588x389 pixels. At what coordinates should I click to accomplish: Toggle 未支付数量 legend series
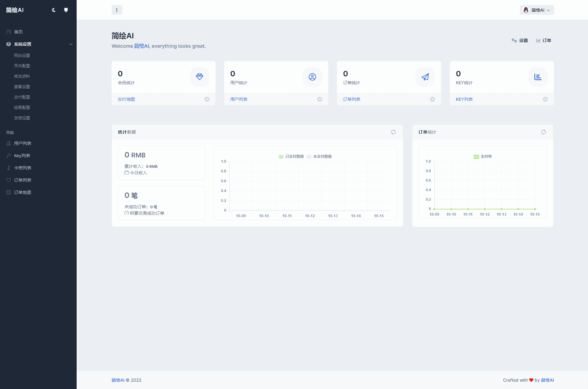click(x=319, y=157)
